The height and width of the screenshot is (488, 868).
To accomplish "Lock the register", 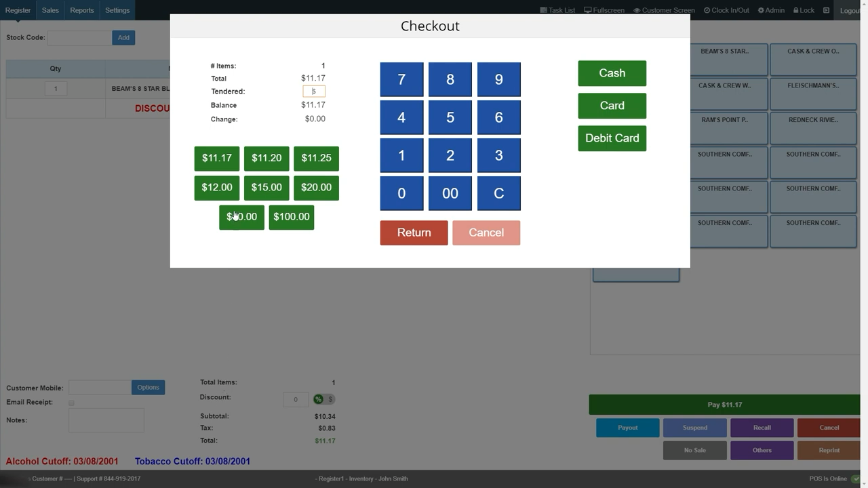I will (804, 10).
